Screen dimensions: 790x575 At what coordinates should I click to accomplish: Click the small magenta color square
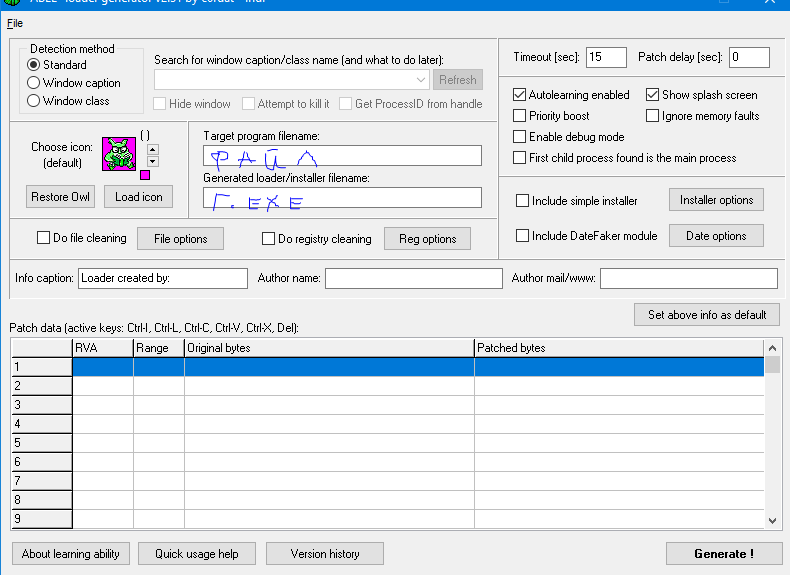tap(145, 176)
